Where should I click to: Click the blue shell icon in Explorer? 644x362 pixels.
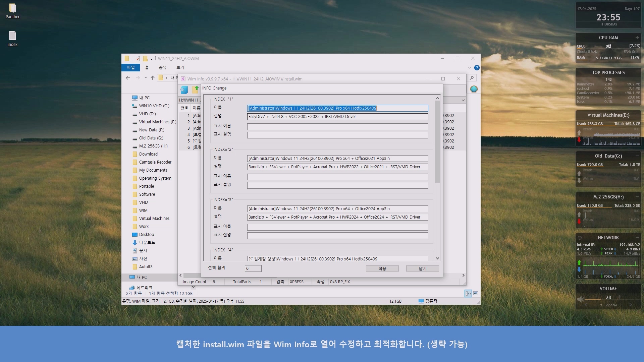point(474,89)
